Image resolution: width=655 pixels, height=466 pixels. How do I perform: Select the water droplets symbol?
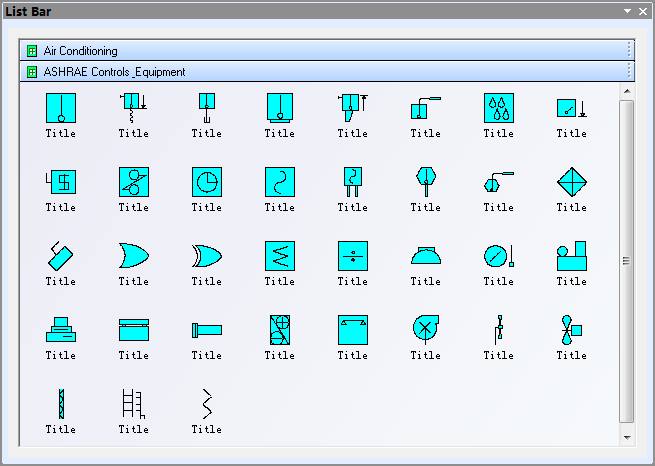(498, 107)
